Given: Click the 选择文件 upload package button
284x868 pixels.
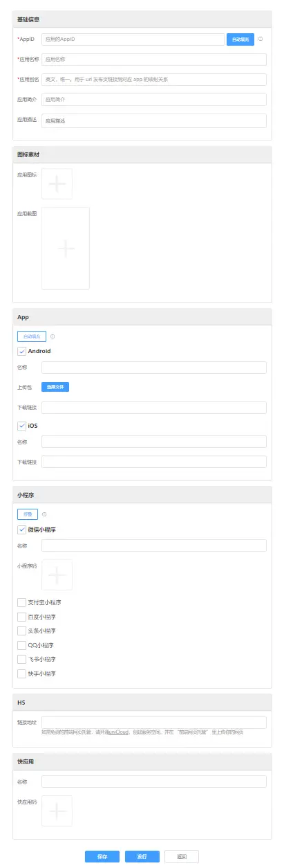Looking at the screenshot, I should tap(55, 387).
